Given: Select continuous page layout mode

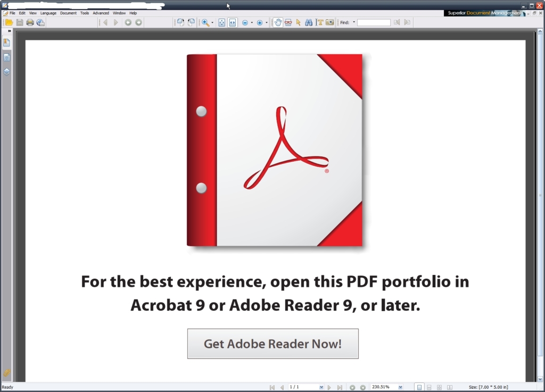Looking at the screenshot, I should pos(430,387).
